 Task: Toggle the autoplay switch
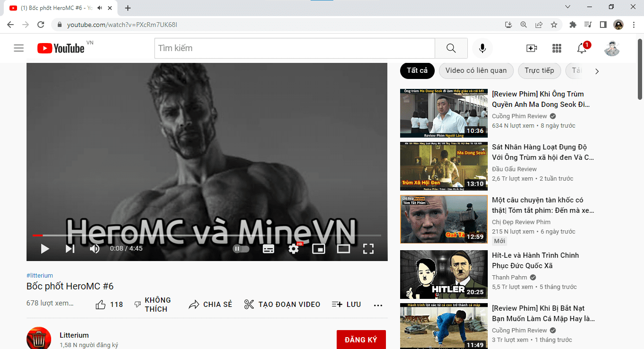[241, 249]
